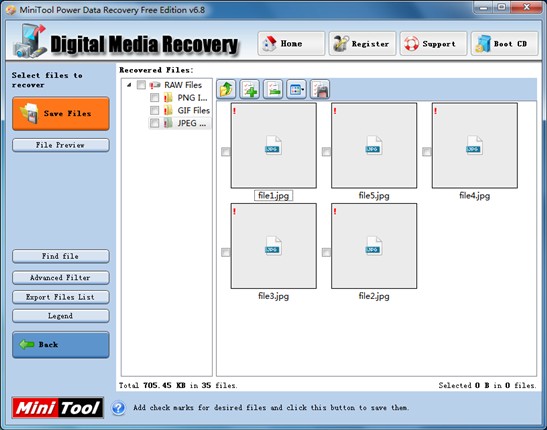The height and width of the screenshot is (430, 547).
Task: Click the JPG icon in file1.jpg thumbnail
Action: click(x=273, y=145)
